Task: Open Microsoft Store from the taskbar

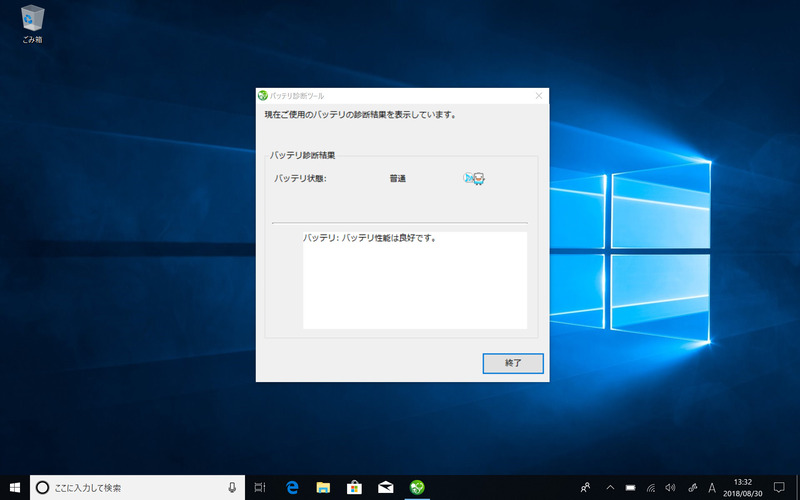Action: coord(354,488)
